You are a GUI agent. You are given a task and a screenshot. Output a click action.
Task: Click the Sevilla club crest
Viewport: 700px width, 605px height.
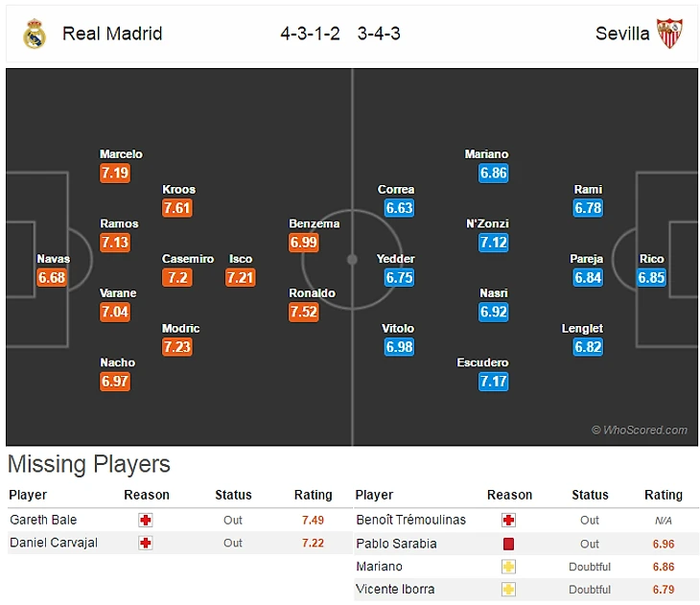pos(668,34)
